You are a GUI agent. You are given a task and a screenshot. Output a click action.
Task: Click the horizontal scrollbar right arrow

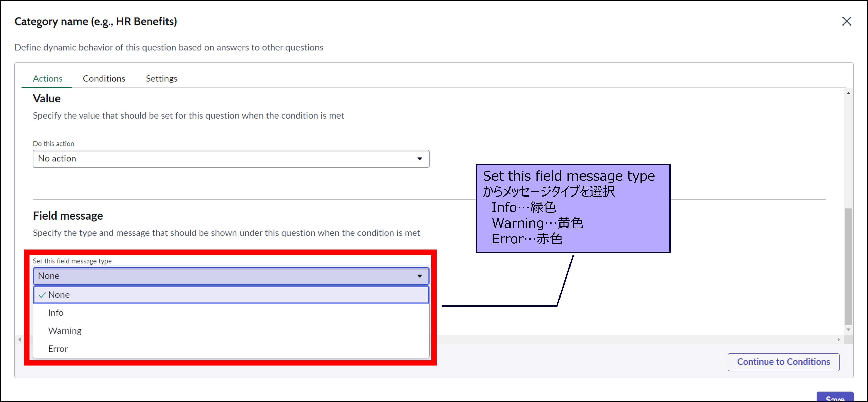coord(839,339)
